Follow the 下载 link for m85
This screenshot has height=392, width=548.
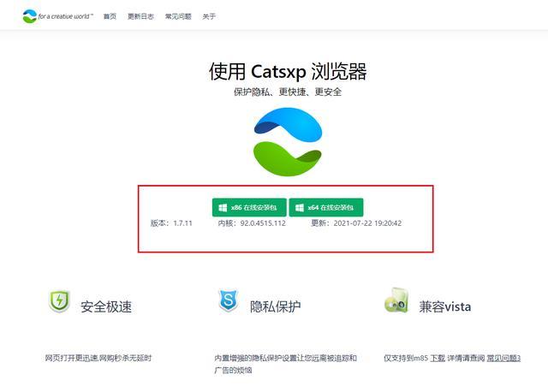pyautogui.click(x=438, y=358)
